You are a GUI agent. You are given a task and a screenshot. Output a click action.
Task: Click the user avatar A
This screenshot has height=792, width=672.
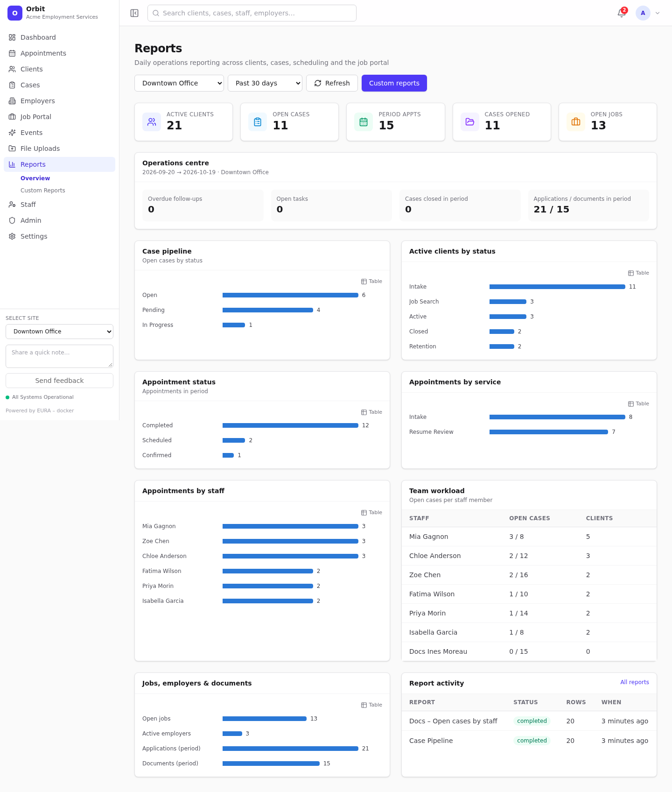[x=643, y=13]
